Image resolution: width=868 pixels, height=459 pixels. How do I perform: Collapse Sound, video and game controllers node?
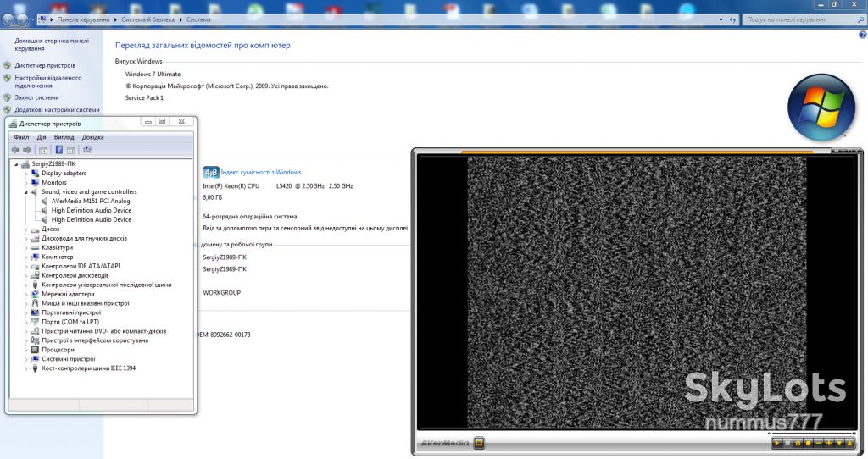pyautogui.click(x=25, y=192)
